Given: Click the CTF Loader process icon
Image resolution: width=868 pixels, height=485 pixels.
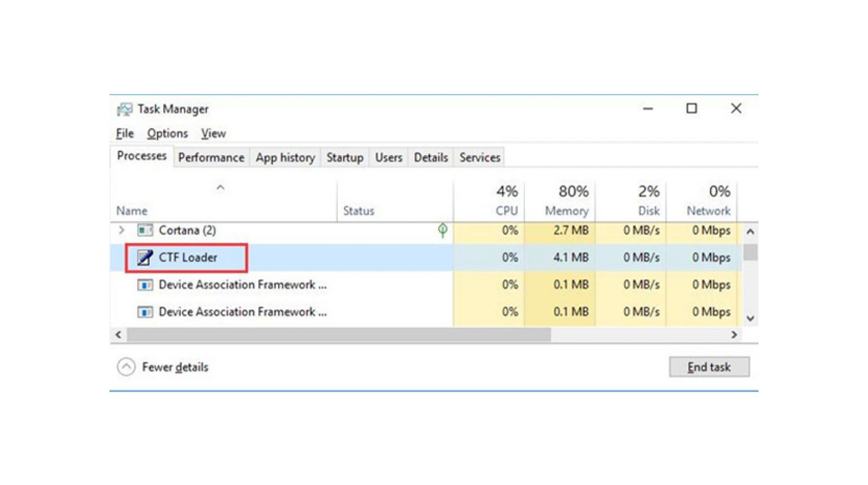Looking at the screenshot, I should click(x=145, y=257).
